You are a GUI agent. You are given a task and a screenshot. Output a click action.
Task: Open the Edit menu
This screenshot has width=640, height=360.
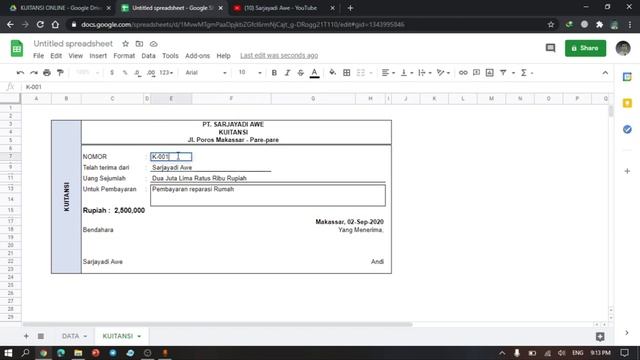(56, 56)
